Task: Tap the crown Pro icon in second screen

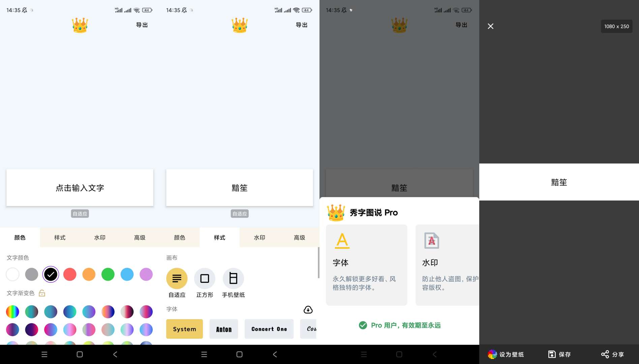Action: (x=240, y=25)
